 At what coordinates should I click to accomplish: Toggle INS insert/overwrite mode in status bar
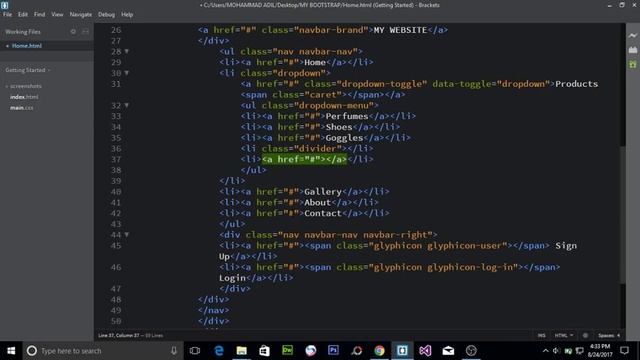pos(541,336)
